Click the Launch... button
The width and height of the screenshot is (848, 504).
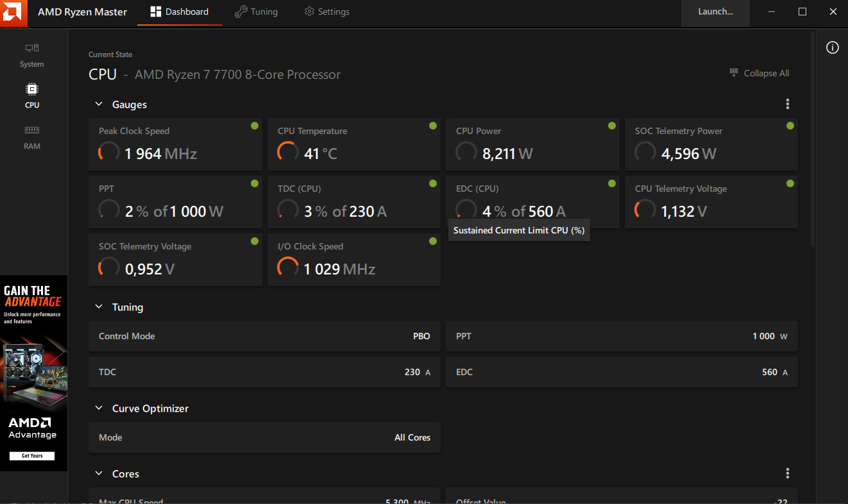point(715,12)
